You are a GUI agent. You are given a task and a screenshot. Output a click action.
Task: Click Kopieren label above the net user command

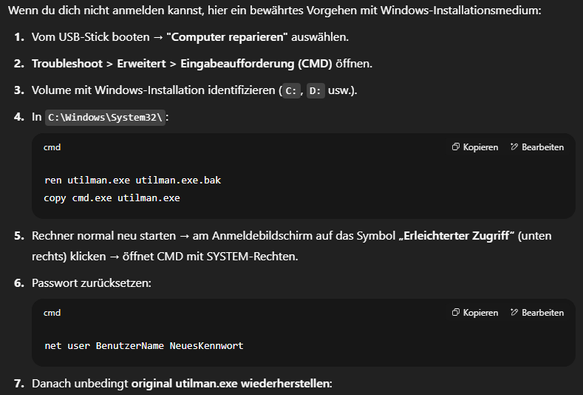click(x=480, y=313)
